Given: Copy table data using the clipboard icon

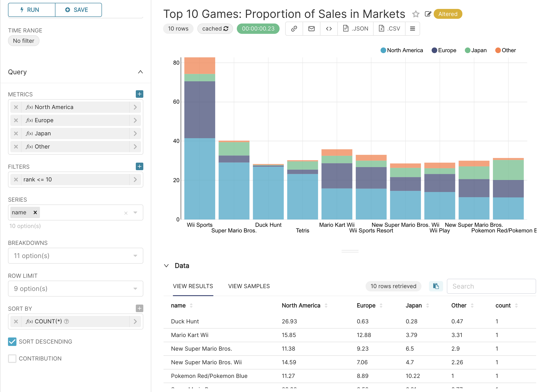Looking at the screenshot, I should [x=436, y=286].
